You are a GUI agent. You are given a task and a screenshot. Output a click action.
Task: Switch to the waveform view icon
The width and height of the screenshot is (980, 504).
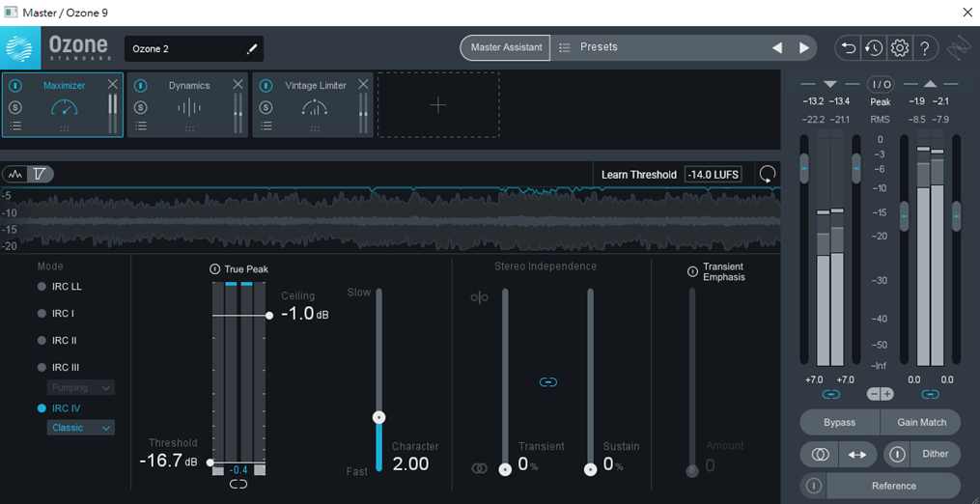pos(15,174)
